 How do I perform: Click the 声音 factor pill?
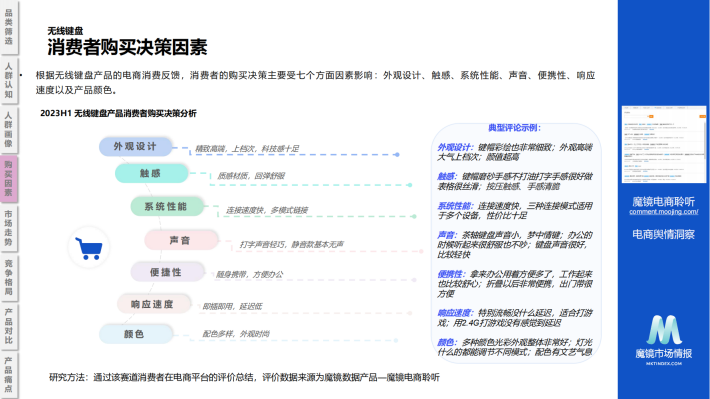click(x=181, y=240)
